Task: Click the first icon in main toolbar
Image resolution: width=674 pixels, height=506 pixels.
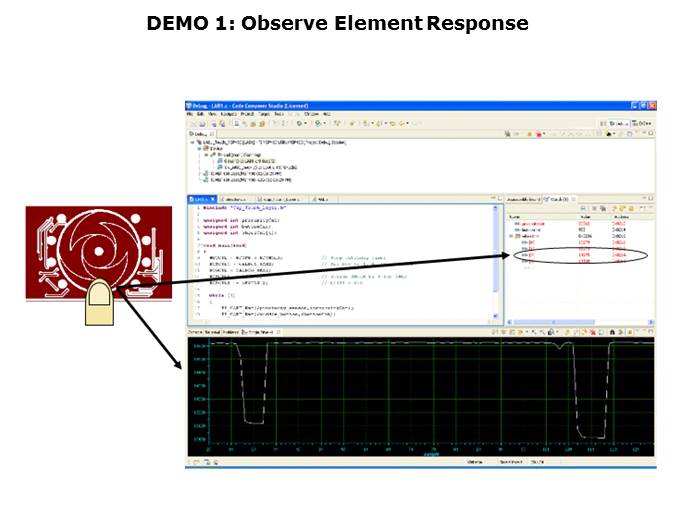Action: tap(191, 123)
